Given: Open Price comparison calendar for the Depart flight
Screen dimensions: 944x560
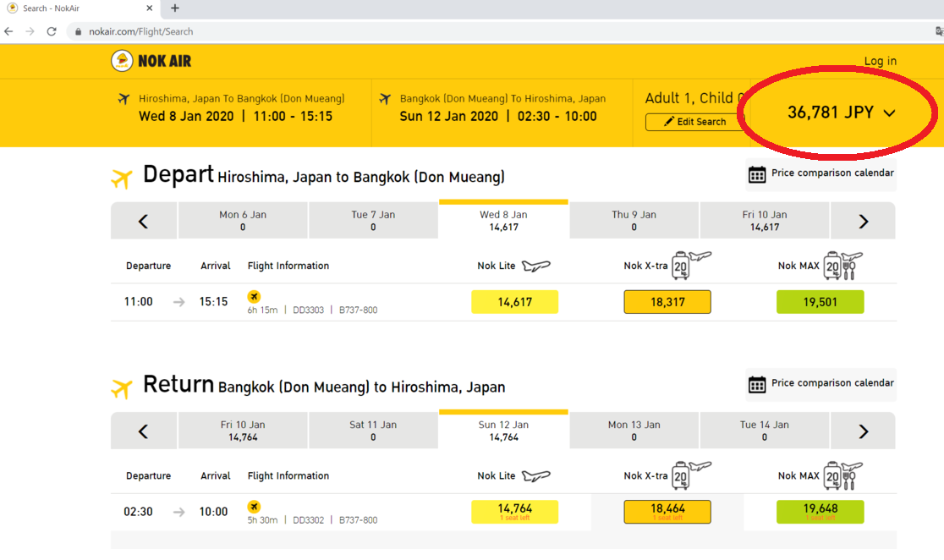Looking at the screenshot, I should [821, 174].
